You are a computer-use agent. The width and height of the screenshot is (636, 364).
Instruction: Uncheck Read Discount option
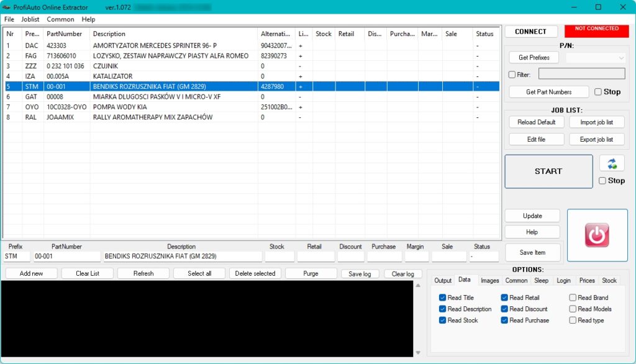click(504, 309)
